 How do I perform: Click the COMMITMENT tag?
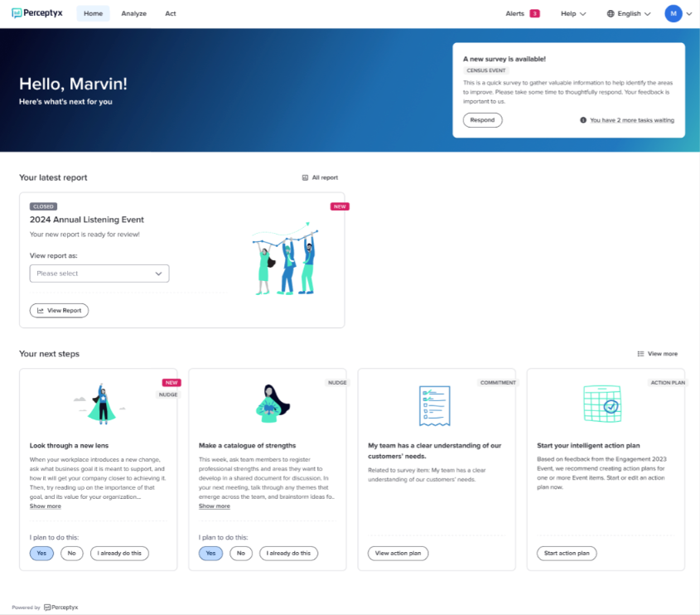click(498, 383)
